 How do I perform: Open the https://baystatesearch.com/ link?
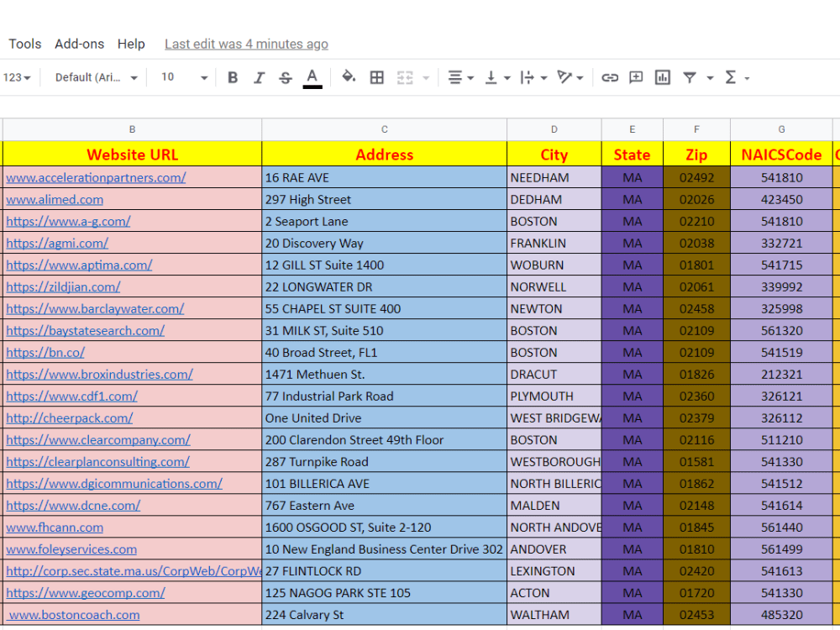click(x=85, y=330)
